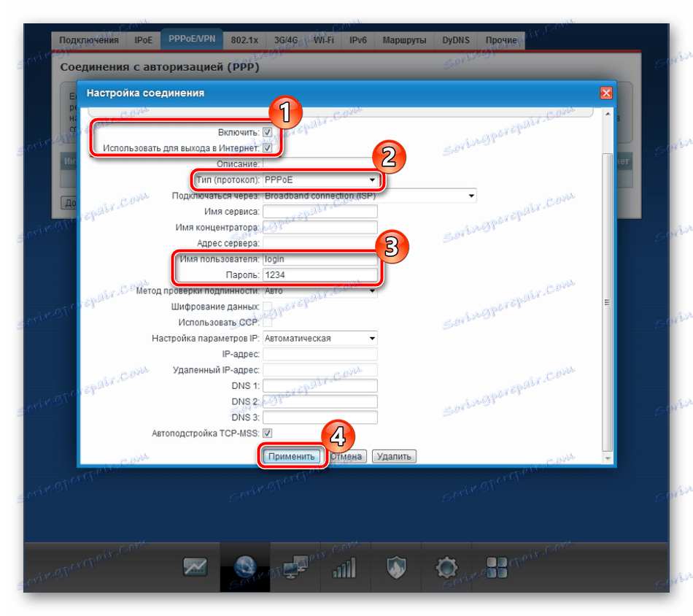Screen dimensions: 693x616
Task: Switch to the 'Подключения' tab
Action: pos(89,40)
